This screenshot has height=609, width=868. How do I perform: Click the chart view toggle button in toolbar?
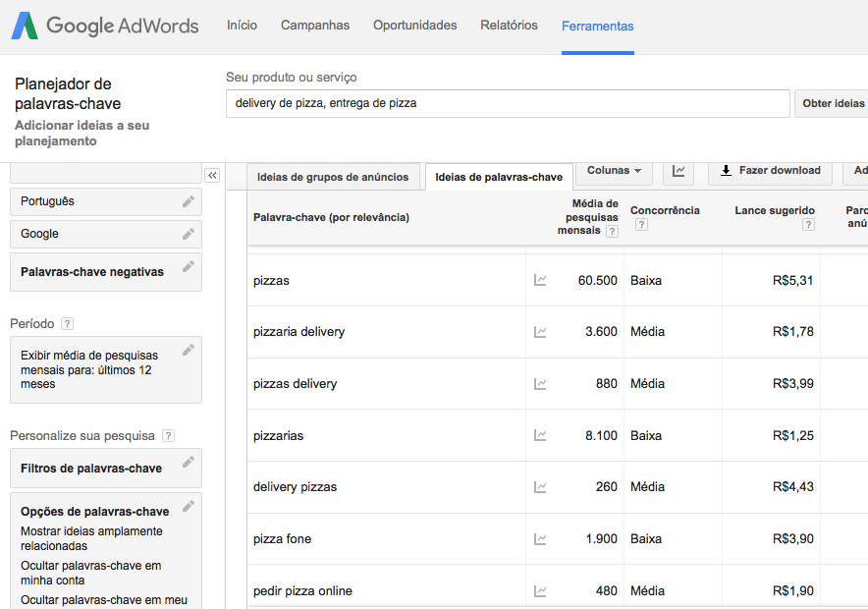click(678, 171)
